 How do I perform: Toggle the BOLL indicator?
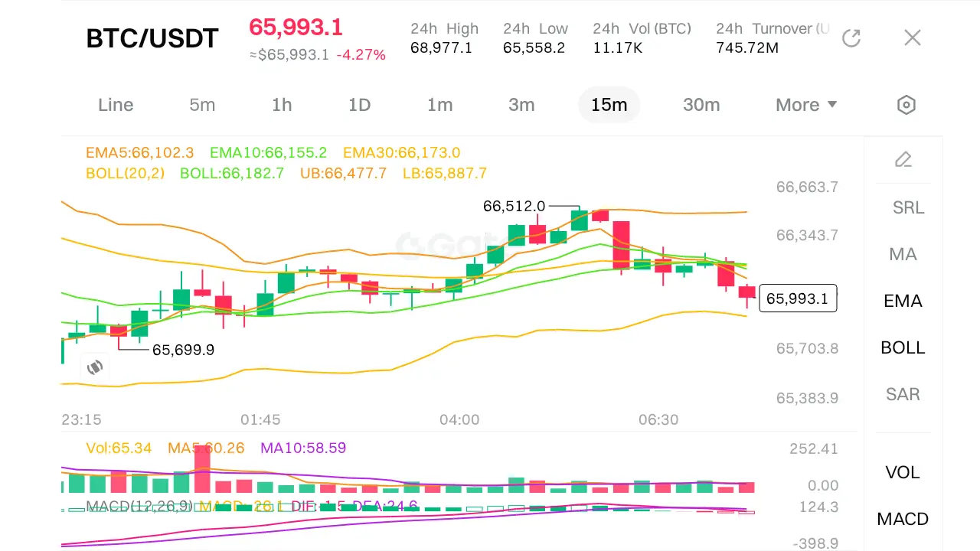point(903,347)
